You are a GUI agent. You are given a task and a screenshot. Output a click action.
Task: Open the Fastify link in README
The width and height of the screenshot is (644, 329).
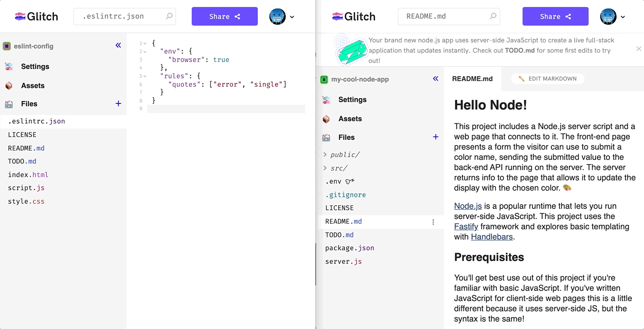click(x=466, y=226)
